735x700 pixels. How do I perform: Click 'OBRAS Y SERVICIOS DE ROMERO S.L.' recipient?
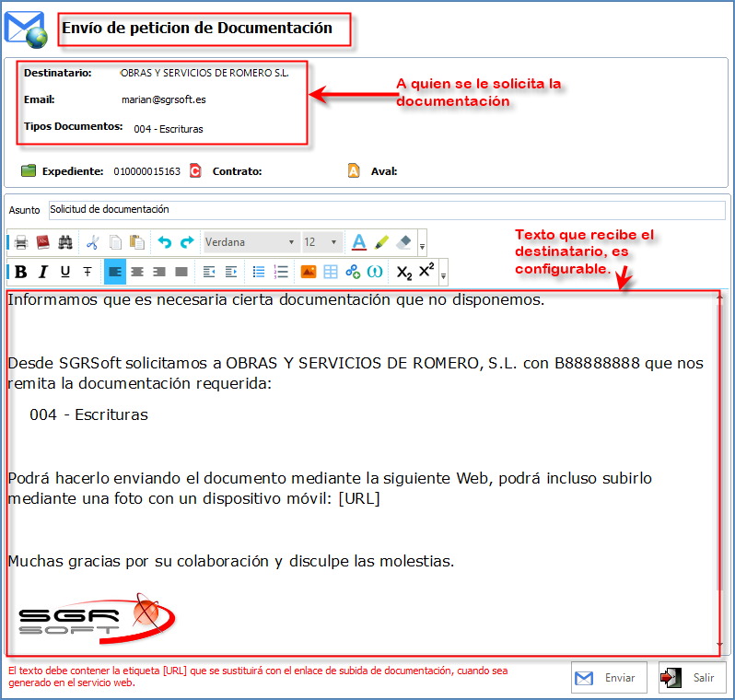[x=204, y=73]
